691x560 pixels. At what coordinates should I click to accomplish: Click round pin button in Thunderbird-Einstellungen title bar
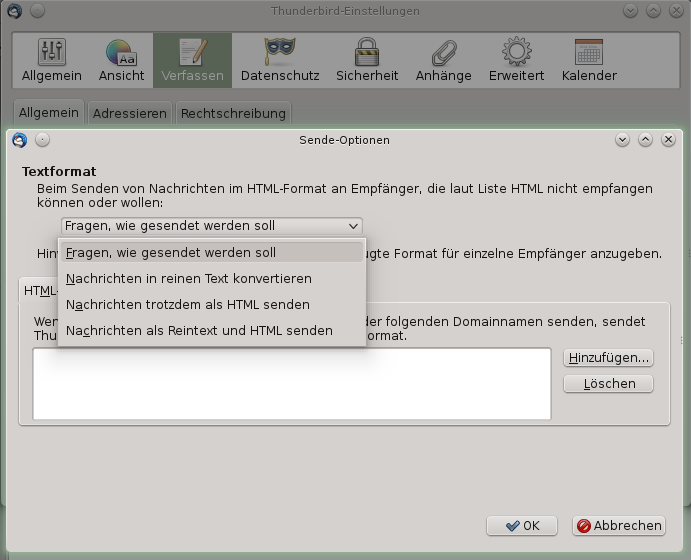click(x=37, y=11)
